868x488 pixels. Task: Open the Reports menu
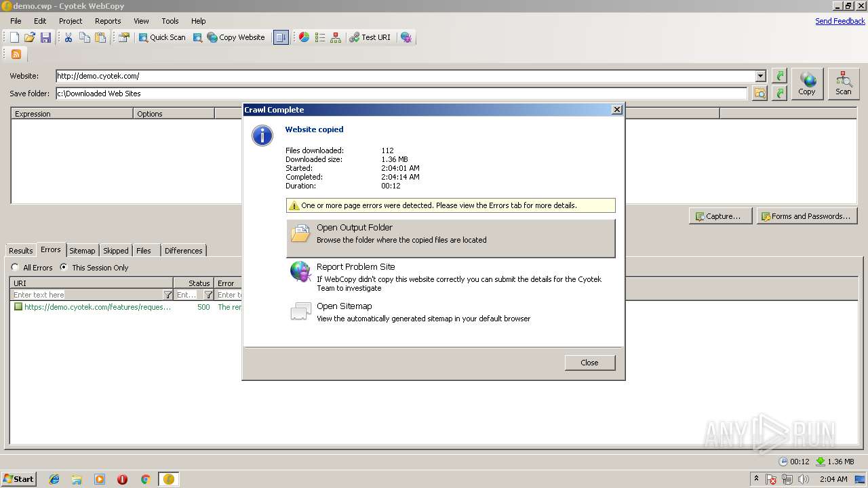pyautogui.click(x=108, y=21)
